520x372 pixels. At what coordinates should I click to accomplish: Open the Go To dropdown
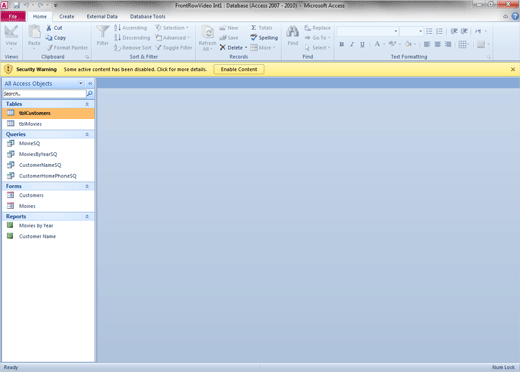317,38
